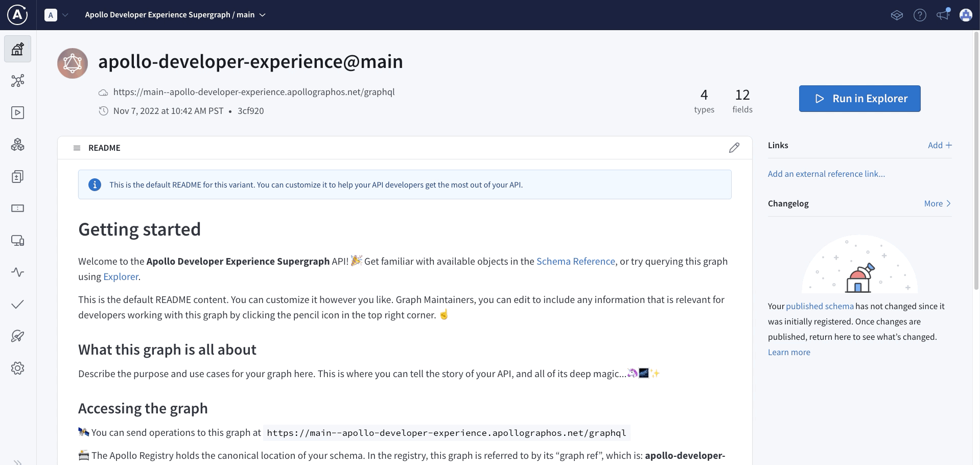Open the README table of contents menu icon
The height and width of the screenshot is (465, 980).
(77, 148)
